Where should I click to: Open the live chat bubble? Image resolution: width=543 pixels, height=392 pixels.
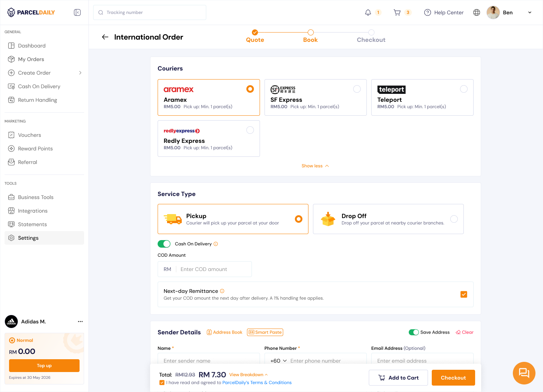(524, 373)
